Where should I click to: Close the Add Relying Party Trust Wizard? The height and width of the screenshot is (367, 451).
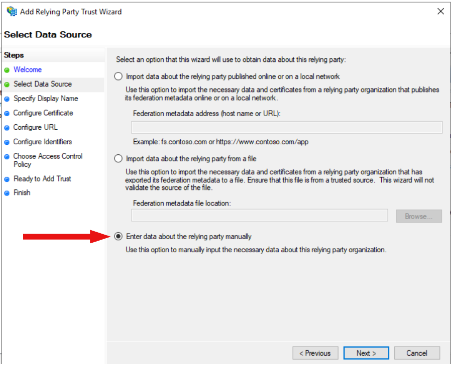[x=440, y=11]
